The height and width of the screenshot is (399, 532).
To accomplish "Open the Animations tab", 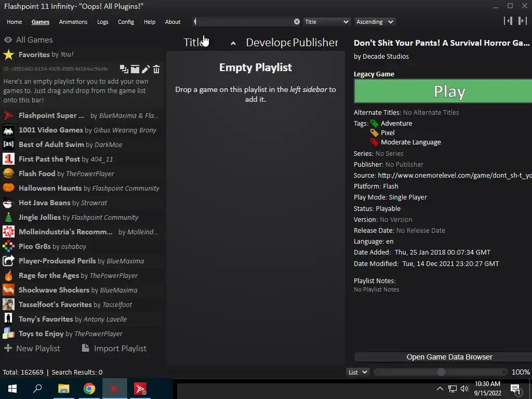I will (73, 22).
